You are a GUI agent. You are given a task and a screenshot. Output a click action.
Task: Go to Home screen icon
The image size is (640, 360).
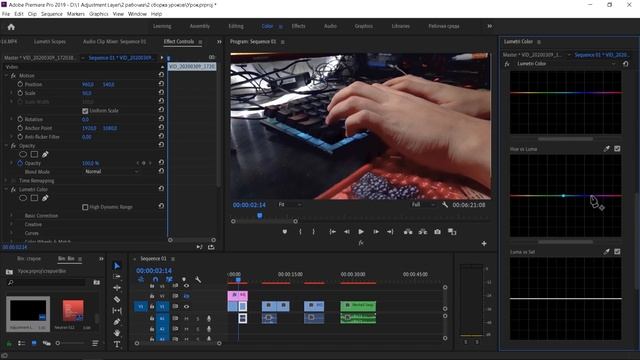pos(11,27)
